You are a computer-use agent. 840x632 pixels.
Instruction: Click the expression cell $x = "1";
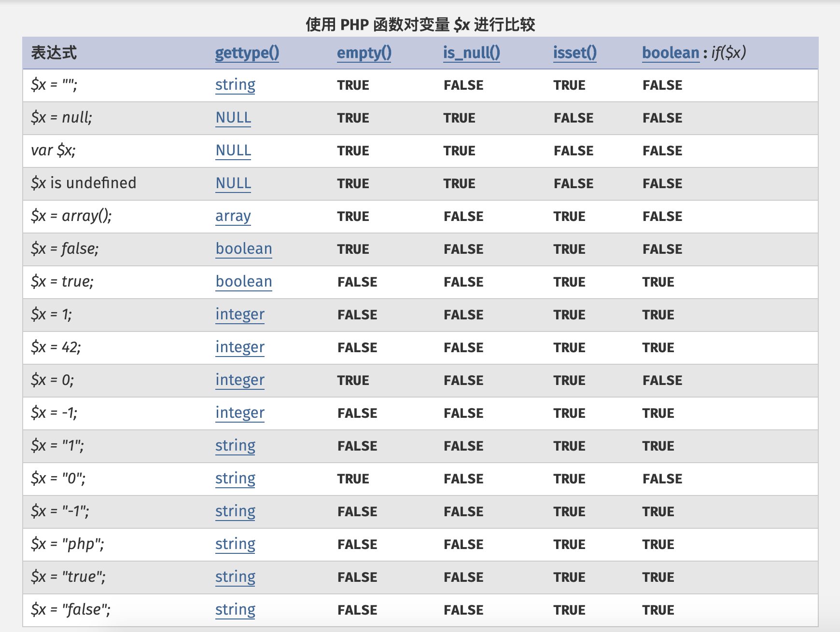click(x=57, y=446)
